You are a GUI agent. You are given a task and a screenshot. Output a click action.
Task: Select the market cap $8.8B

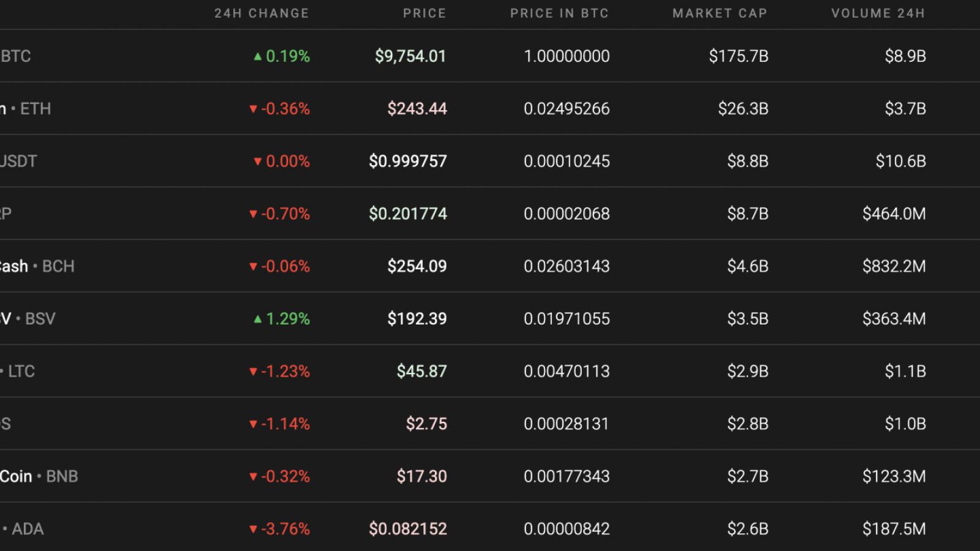[748, 162]
